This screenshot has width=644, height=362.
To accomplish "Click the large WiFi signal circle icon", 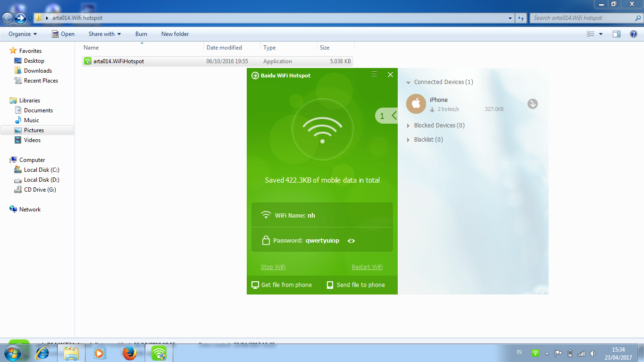I will click(322, 130).
